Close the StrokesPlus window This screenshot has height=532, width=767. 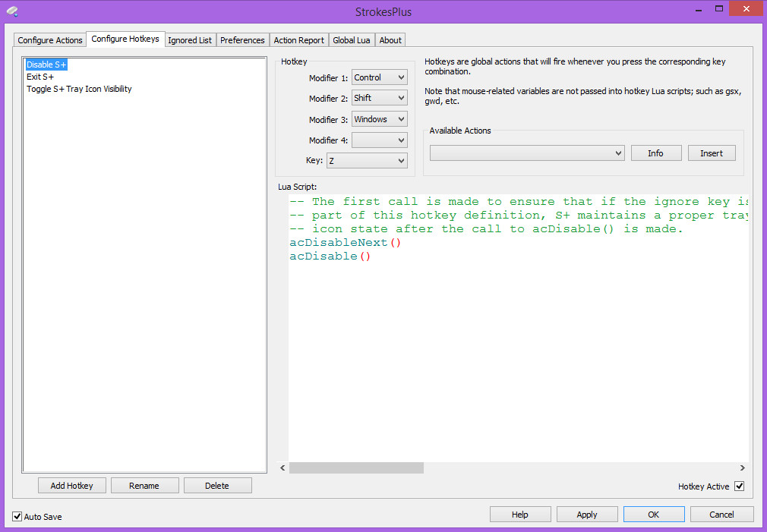pos(746,9)
